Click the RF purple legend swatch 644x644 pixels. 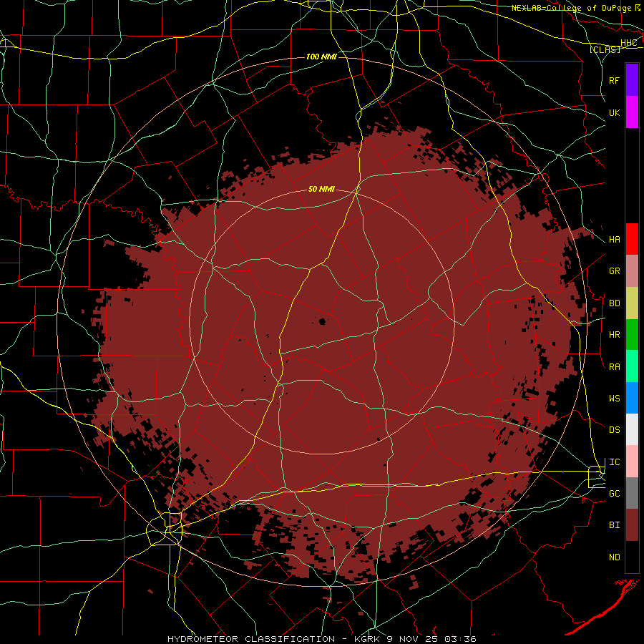(632, 80)
